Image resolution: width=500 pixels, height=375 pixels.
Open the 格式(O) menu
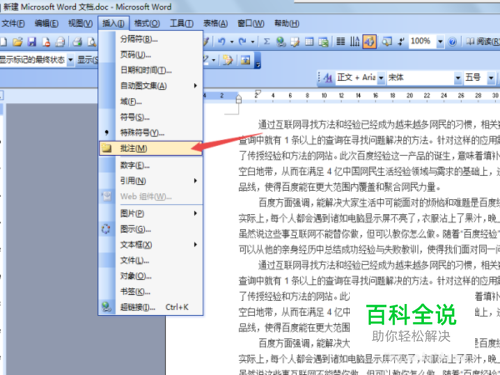pos(147,23)
